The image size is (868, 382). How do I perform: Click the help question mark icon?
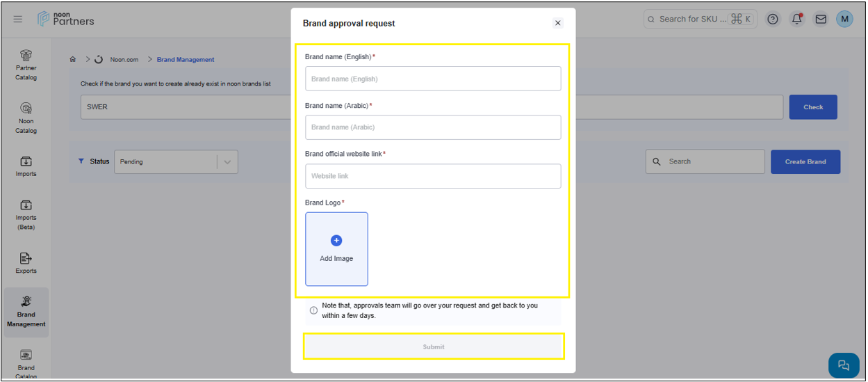click(773, 19)
